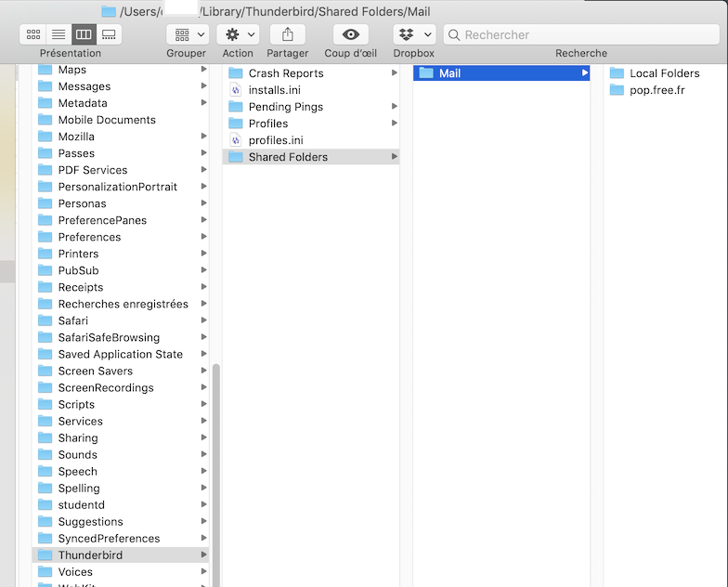Select column view presentation
This screenshot has width=728, height=587.
tap(84, 34)
